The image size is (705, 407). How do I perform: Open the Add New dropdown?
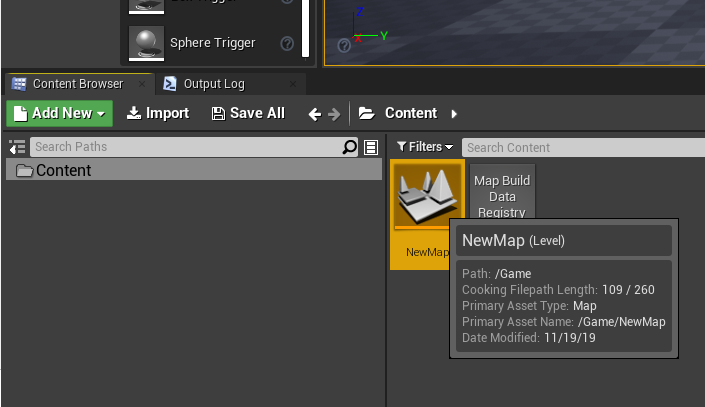59,113
